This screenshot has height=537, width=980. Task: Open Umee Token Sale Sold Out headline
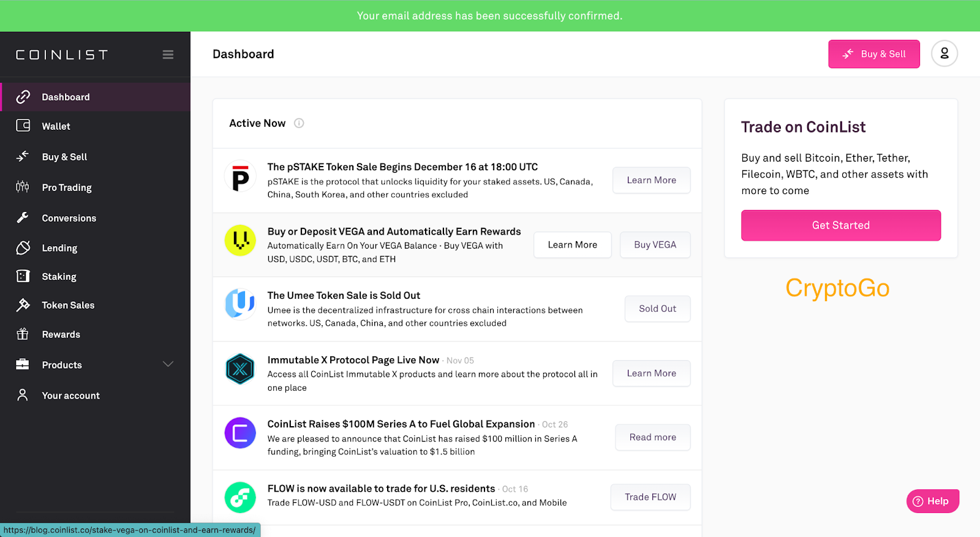coord(344,295)
